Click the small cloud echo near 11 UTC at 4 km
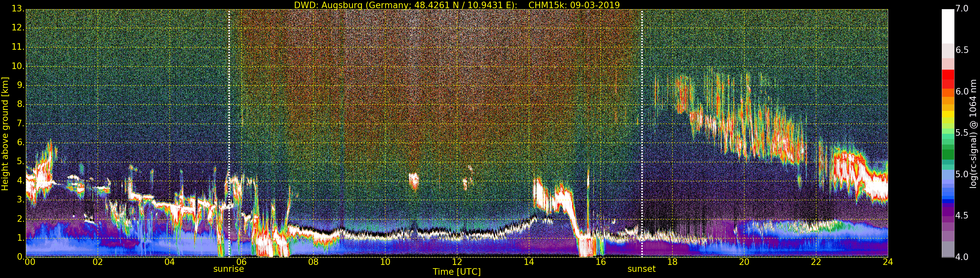The height and width of the screenshot is (278, 980). pos(414,181)
